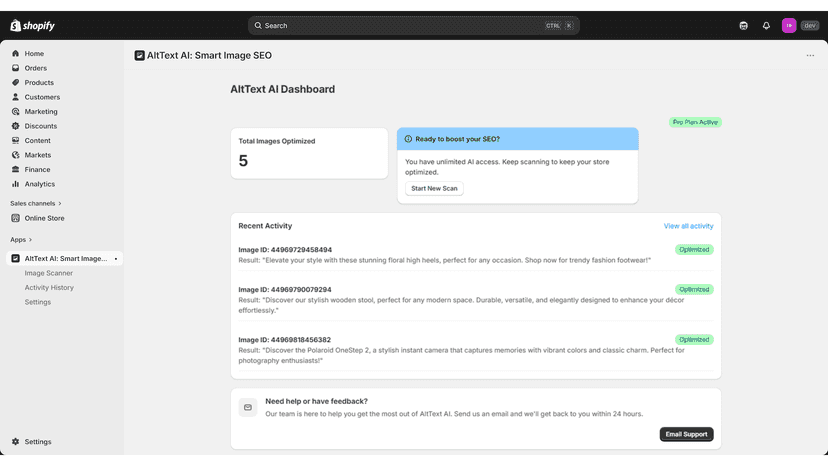This screenshot has height=466, width=828.
Task: Click Optimized badge for image 44969790079294
Action: (x=694, y=290)
